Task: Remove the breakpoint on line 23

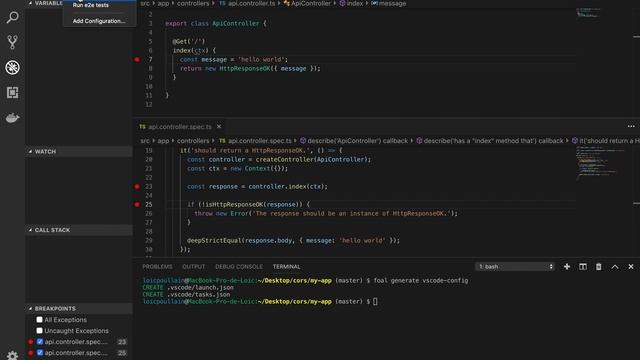Action: pyautogui.click(x=137, y=187)
